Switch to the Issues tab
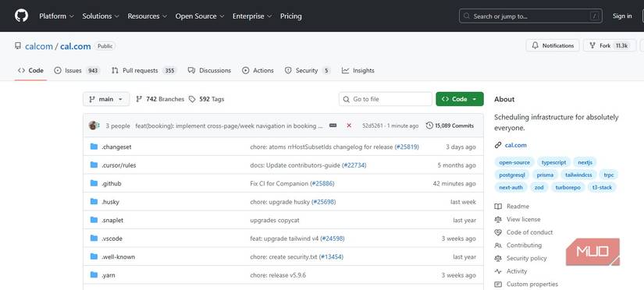 76,71
